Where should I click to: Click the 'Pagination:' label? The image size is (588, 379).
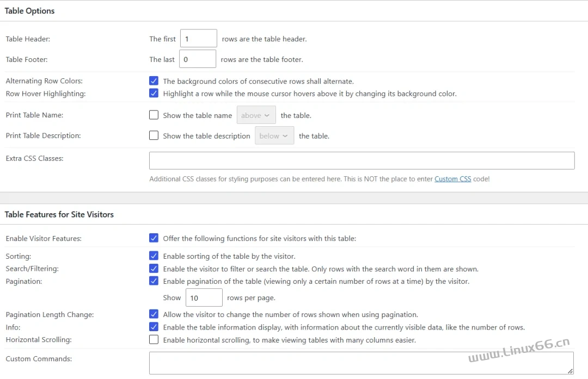point(24,281)
